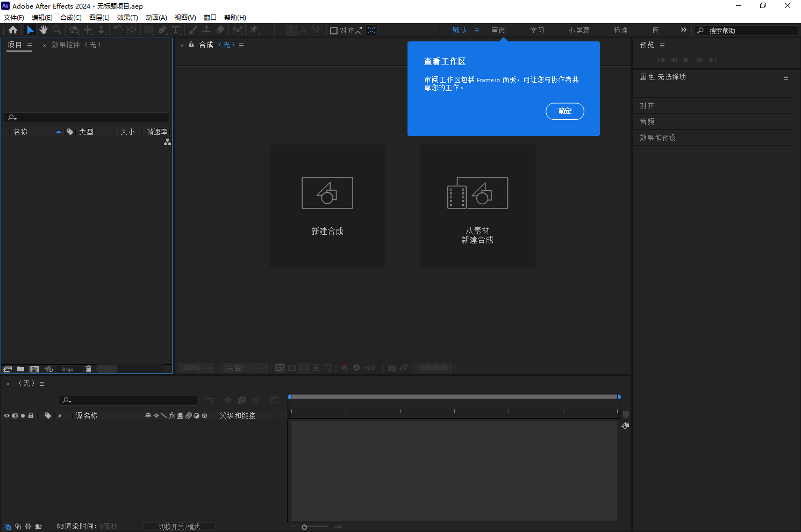Click the 确定 button in the blue popup
Viewport: 801px width, 532px height.
point(565,111)
